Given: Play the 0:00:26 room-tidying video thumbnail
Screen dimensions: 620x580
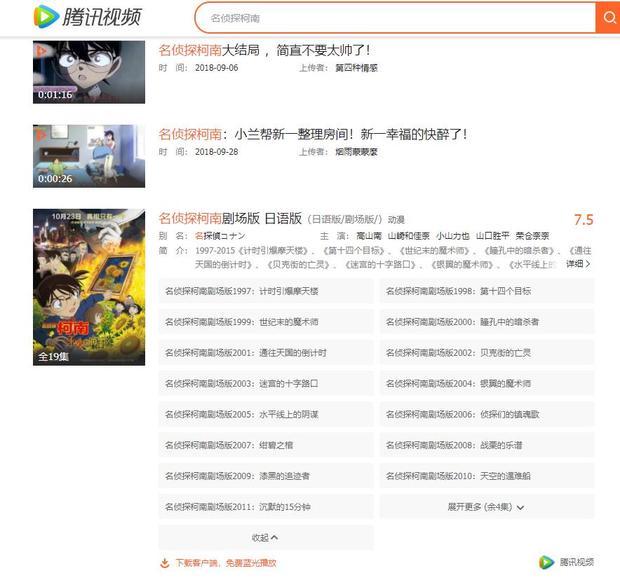Looking at the screenshot, I should pos(89,156).
